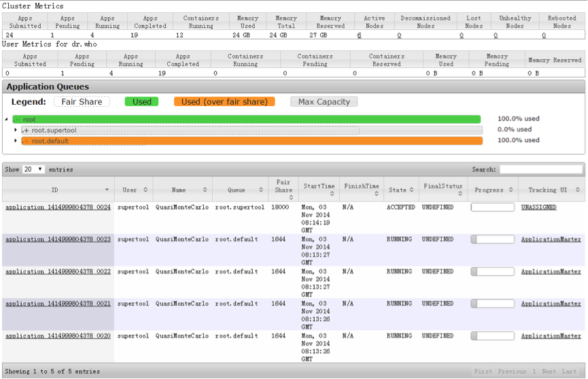This screenshot has width=588, height=379.
Task: Click the Fair Share legend swatch
Action: click(x=82, y=101)
